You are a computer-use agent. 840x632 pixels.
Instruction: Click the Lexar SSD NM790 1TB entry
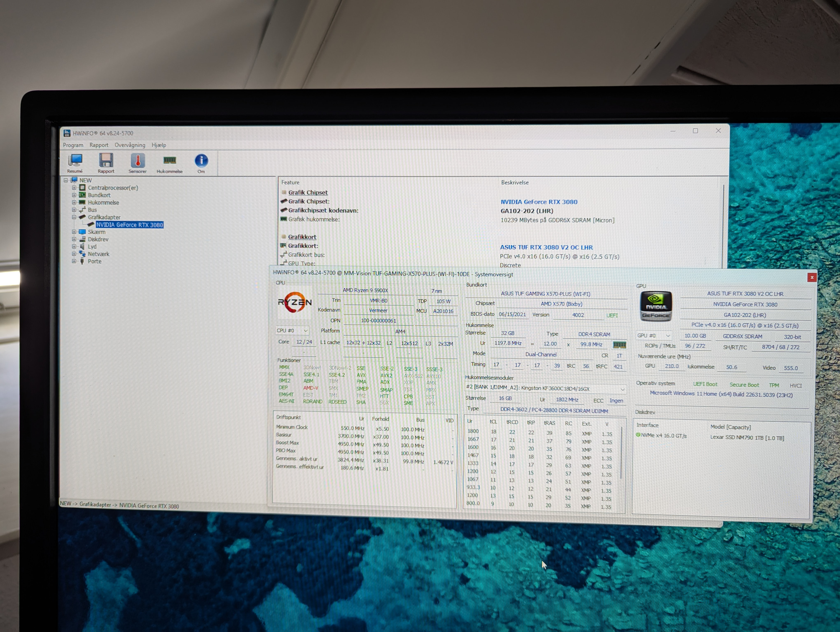[x=747, y=438]
